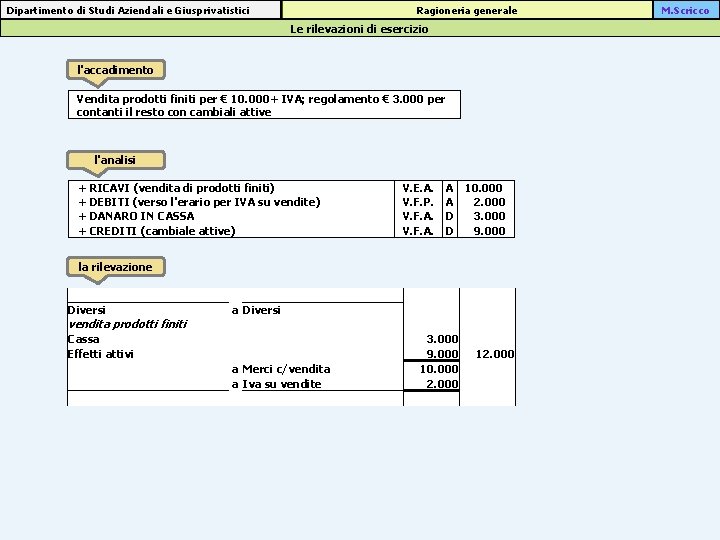Click the V.E.A. cell
This screenshot has height=540, width=720.
click(x=418, y=188)
